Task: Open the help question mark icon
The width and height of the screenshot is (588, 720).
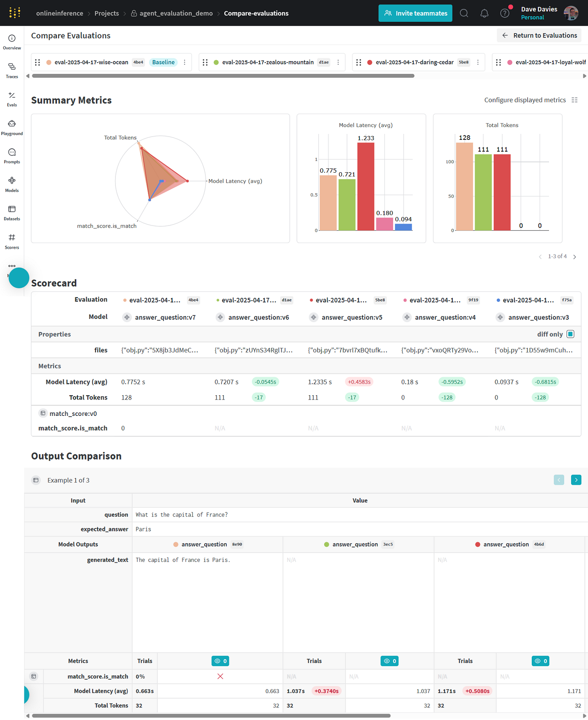Action: [505, 13]
